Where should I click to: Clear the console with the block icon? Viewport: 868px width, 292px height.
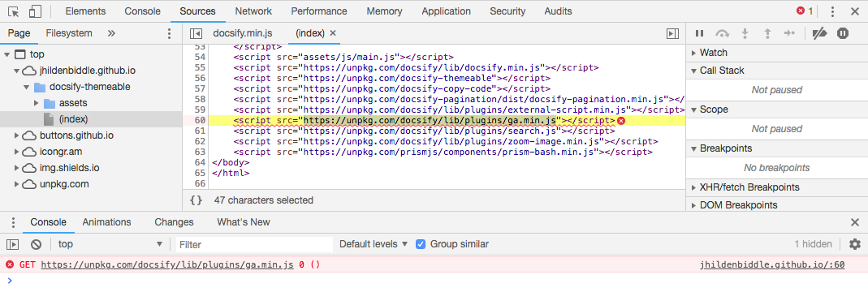coord(36,244)
